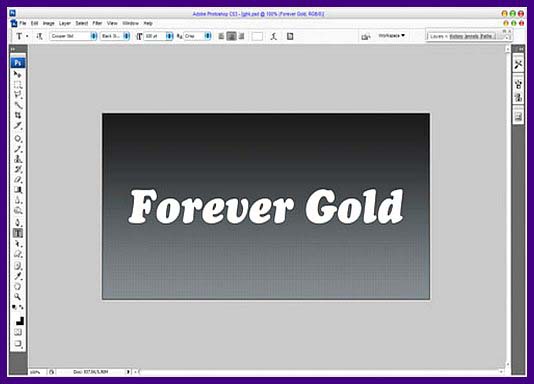Screen dimensions: 534x384
Task: Select the Eyedropper tool
Action: coord(17,276)
